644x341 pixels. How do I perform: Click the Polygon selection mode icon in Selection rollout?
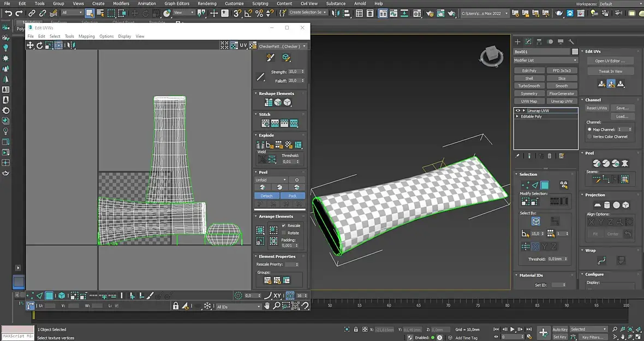coord(545,185)
